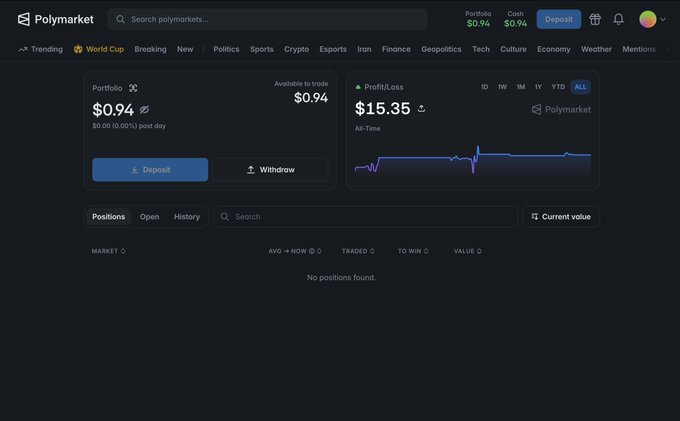Open the New category
Screen dimensions: 680x421
(185, 49)
